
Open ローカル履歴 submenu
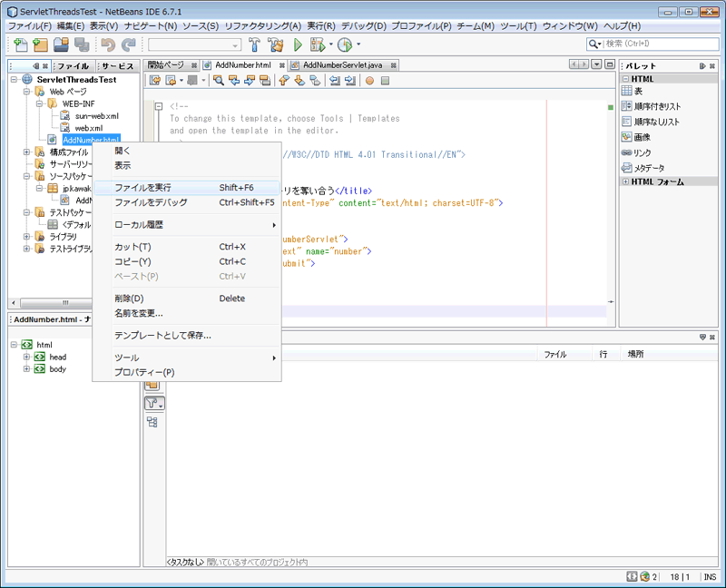click(x=187, y=224)
